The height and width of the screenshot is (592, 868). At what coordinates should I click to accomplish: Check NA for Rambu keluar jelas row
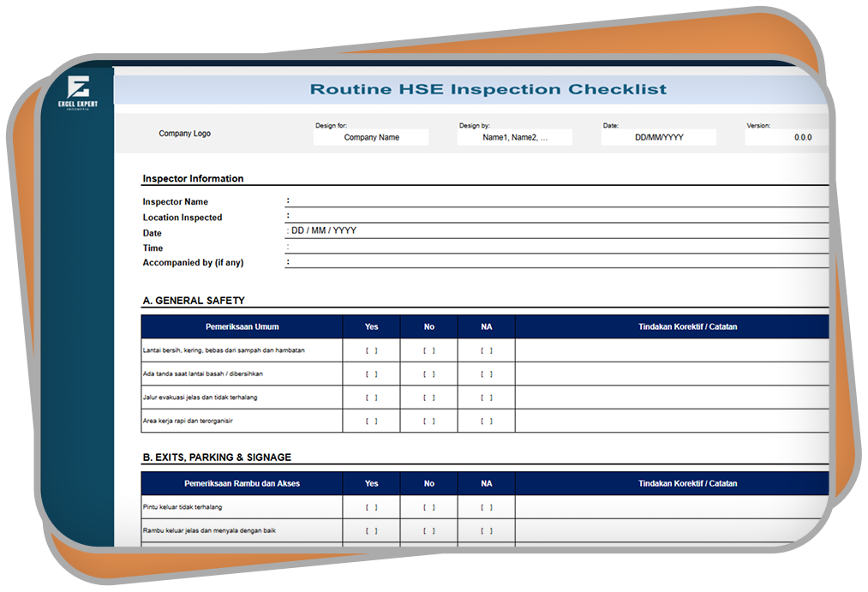pyautogui.click(x=487, y=530)
